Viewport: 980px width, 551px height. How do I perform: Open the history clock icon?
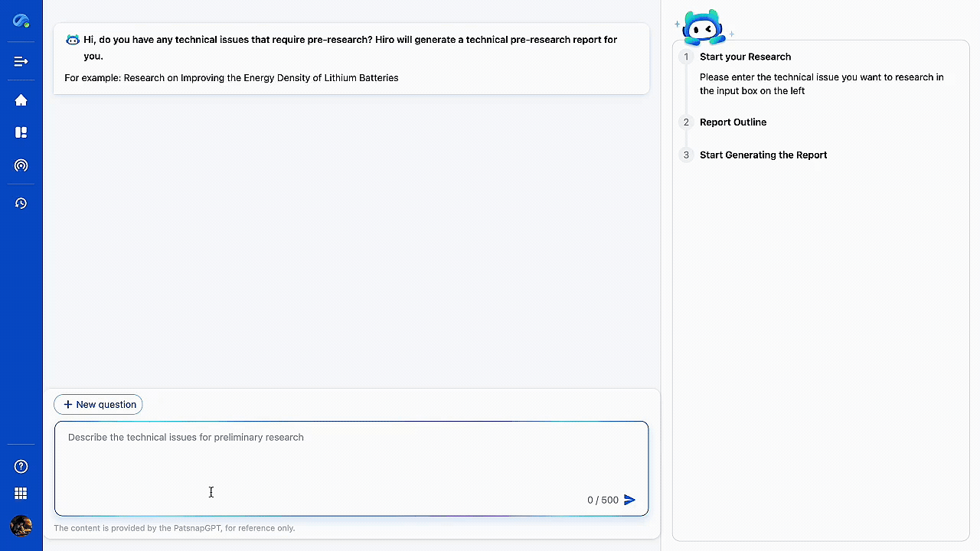21,204
